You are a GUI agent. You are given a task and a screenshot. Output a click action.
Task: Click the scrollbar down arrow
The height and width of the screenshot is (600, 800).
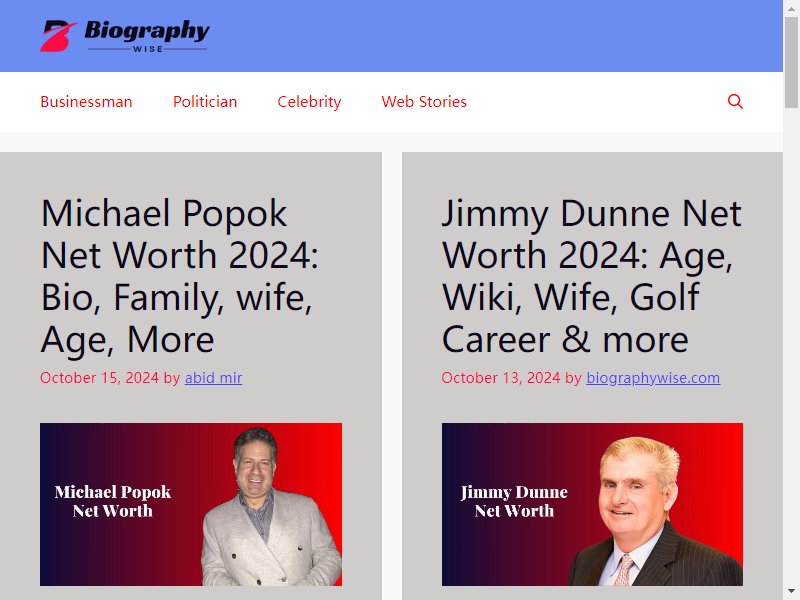pyautogui.click(x=791, y=592)
